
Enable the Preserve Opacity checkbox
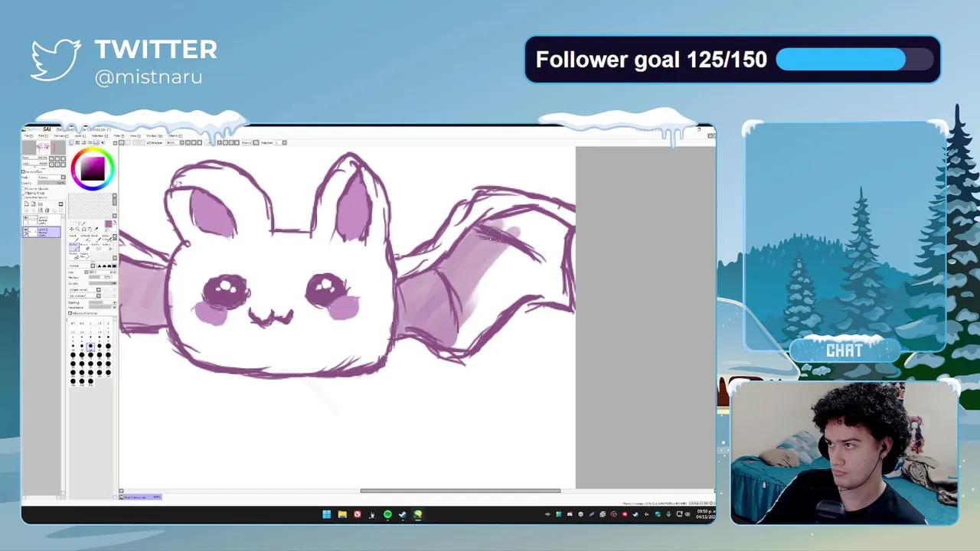(x=24, y=188)
